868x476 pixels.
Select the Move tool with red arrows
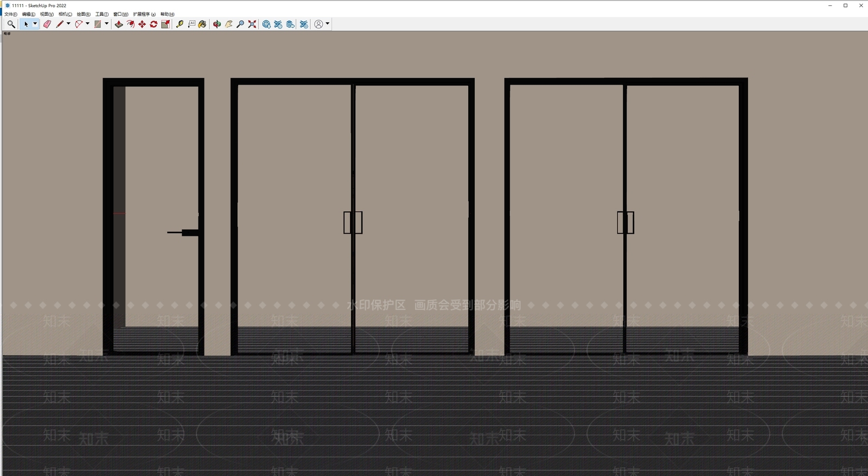pyautogui.click(x=142, y=24)
